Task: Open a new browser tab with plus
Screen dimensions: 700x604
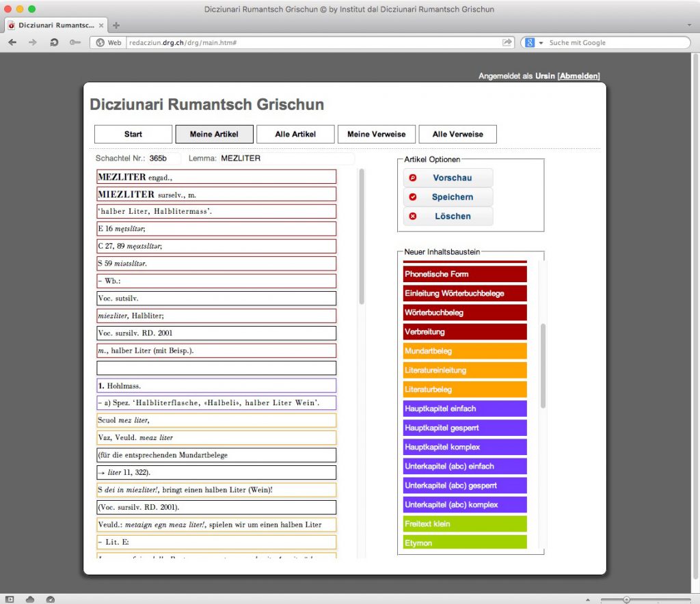Action: coord(116,25)
